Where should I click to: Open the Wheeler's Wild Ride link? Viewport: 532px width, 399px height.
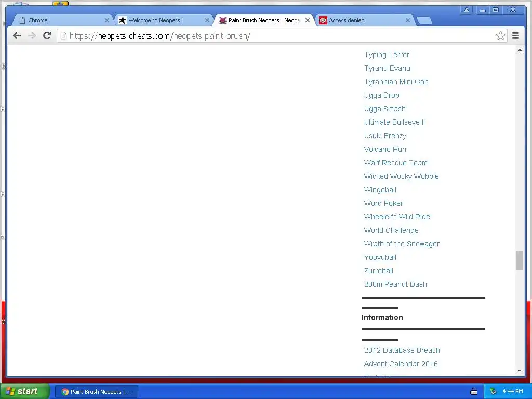pyautogui.click(x=397, y=217)
